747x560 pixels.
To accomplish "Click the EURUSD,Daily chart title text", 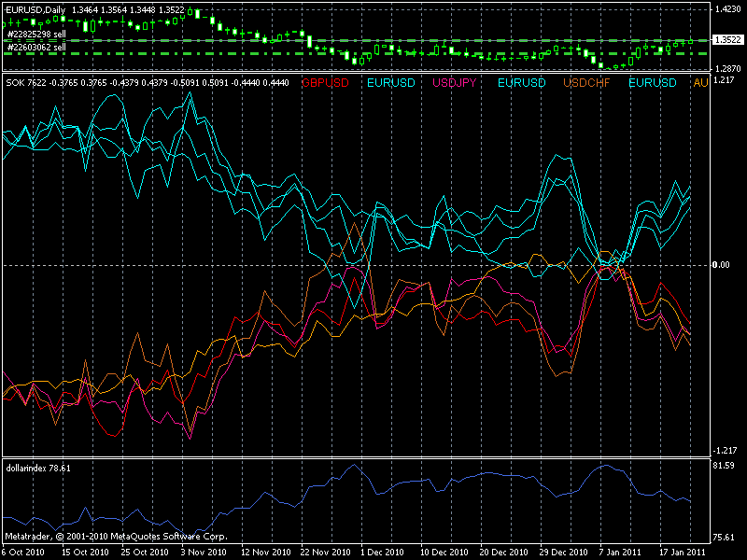I will (x=35, y=10).
